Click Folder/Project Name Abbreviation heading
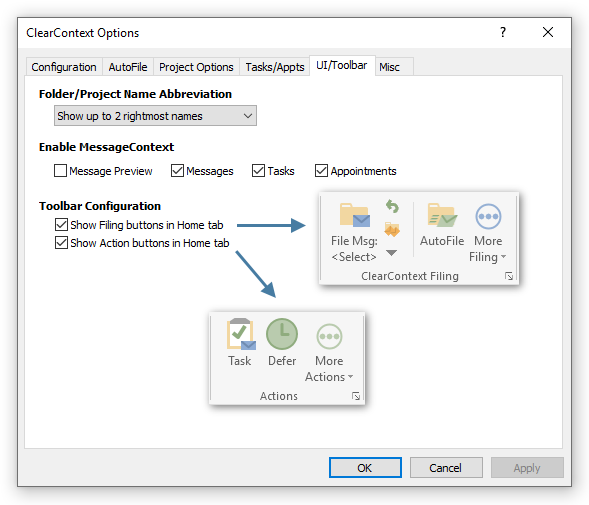 135,94
